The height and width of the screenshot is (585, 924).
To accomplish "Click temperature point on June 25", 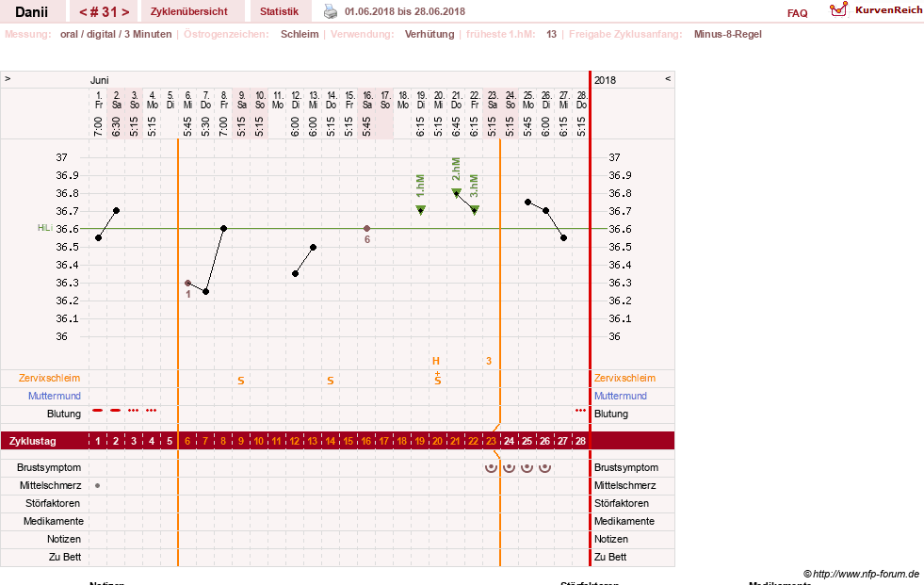I will [x=527, y=203].
